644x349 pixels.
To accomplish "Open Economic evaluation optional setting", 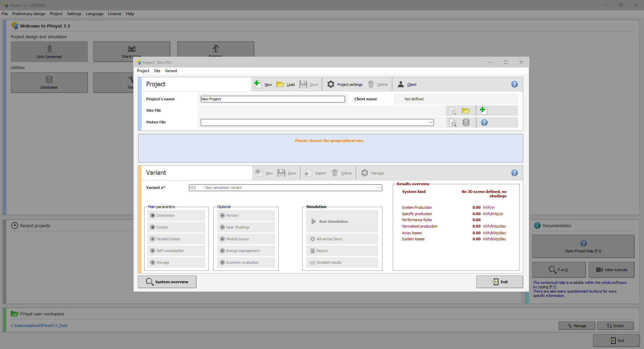I will tap(246, 262).
